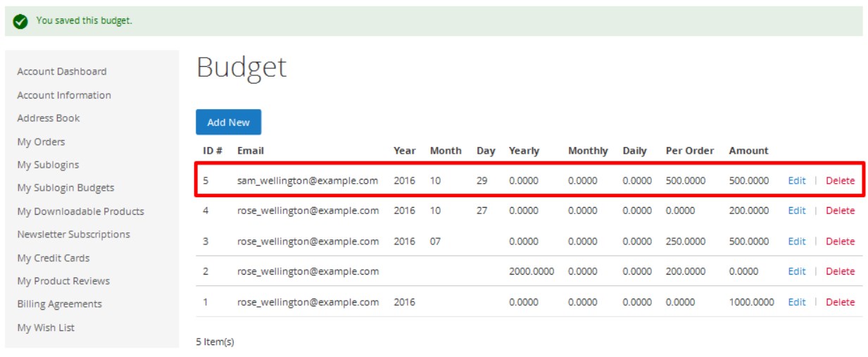868x357 pixels.
Task: Open Newsletter Subscriptions
Action: coord(73,234)
